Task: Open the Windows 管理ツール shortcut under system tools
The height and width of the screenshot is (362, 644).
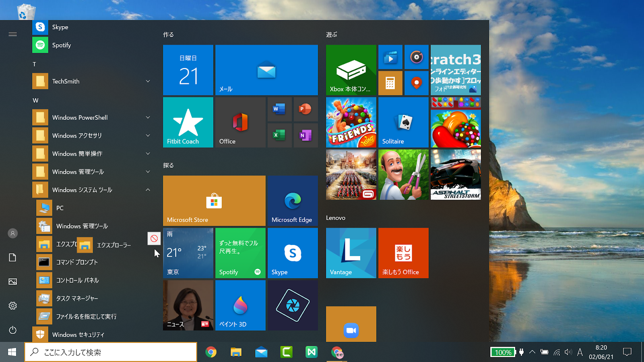Action: pyautogui.click(x=95, y=226)
